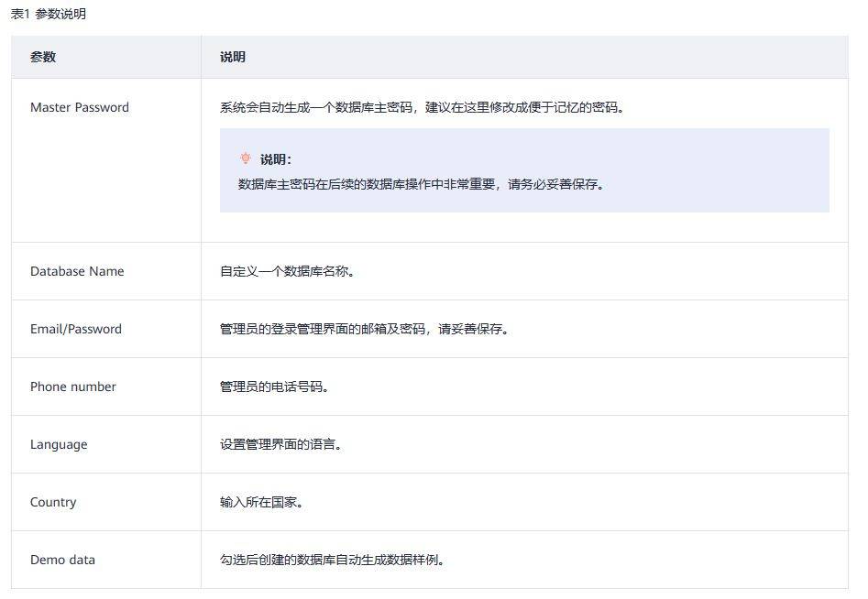868x599 pixels.
Task: Click the bold '说明:' note label
Action: [276, 159]
